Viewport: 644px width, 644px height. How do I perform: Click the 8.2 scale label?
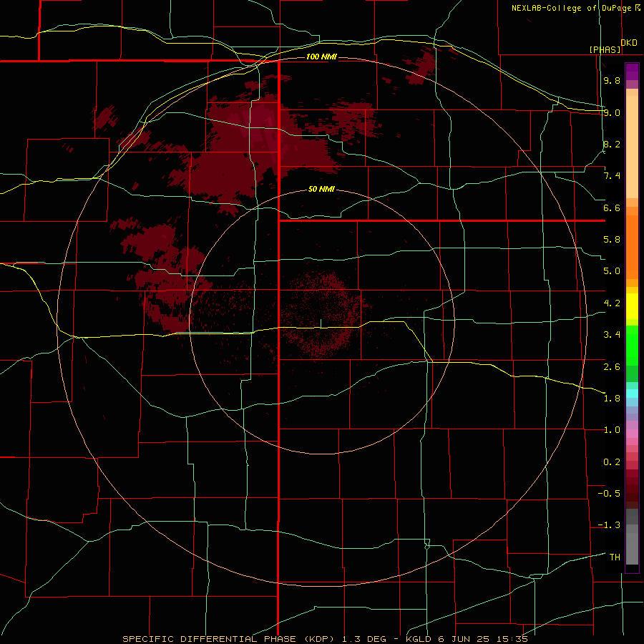point(612,144)
